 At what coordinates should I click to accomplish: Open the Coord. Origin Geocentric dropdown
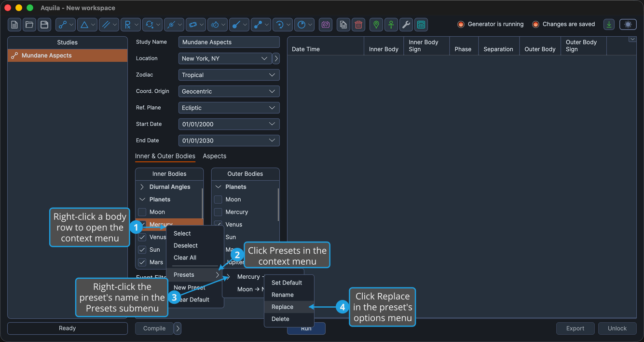(x=229, y=91)
